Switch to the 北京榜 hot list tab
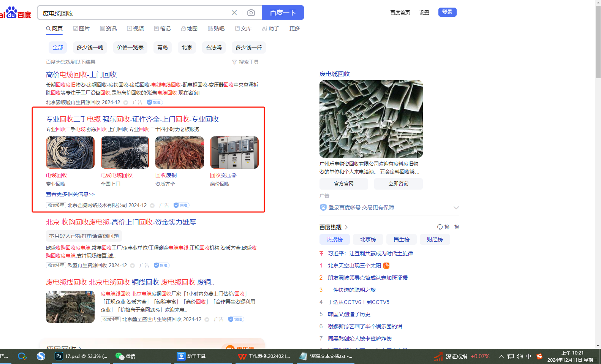The width and height of the screenshot is (601, 364). point(368,239)
